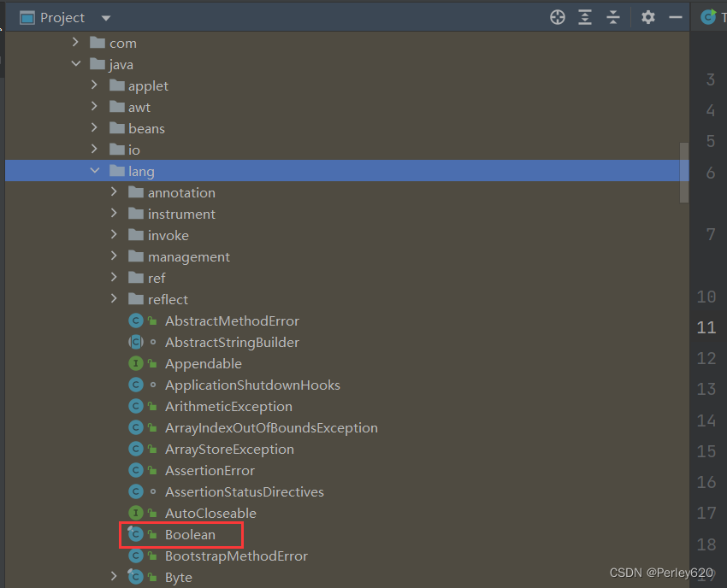Click the ArrayIndexOutOfBoundsException class icon
Viewport: 727px width, 588px height.
tap(135, 427)
